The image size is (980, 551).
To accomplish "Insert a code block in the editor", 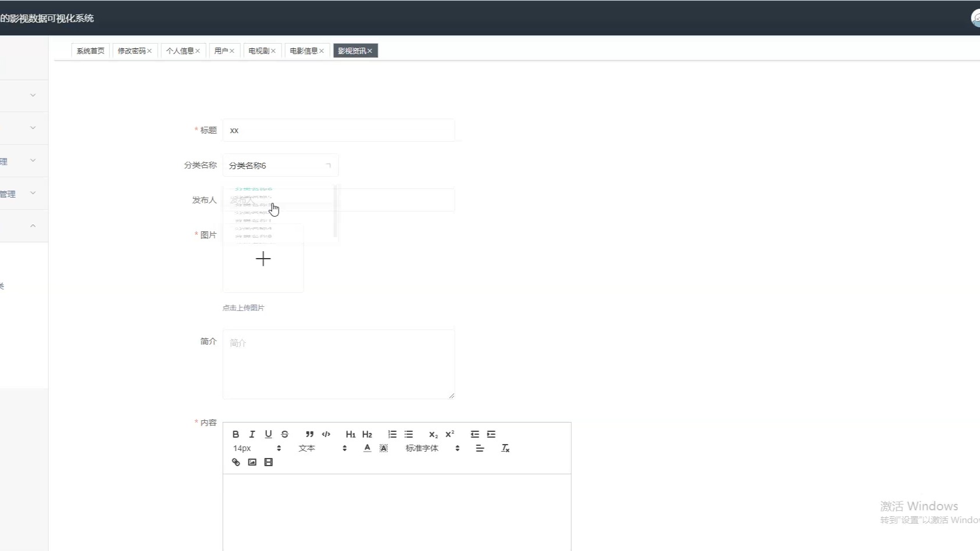I will coord(326,434).
